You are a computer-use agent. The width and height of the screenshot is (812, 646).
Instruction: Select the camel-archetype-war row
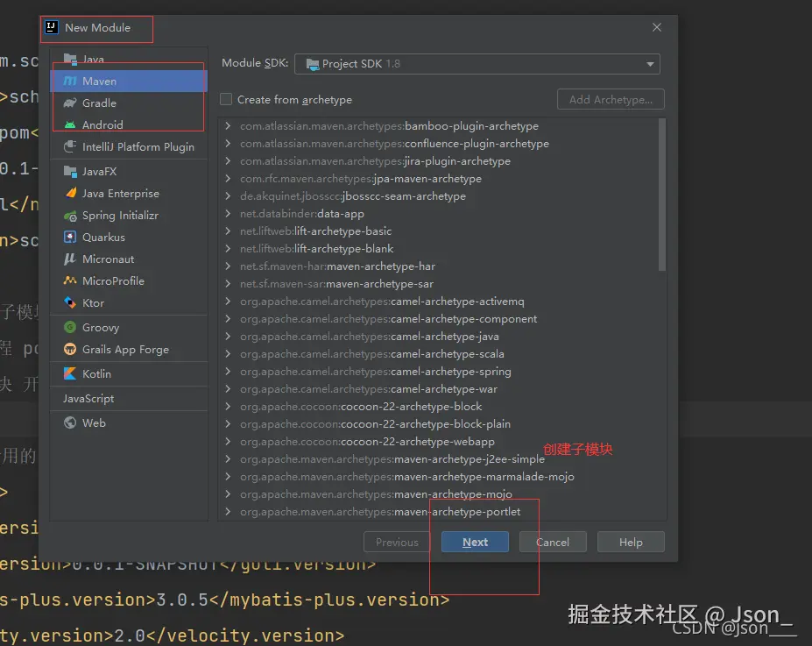pos(439,389)
